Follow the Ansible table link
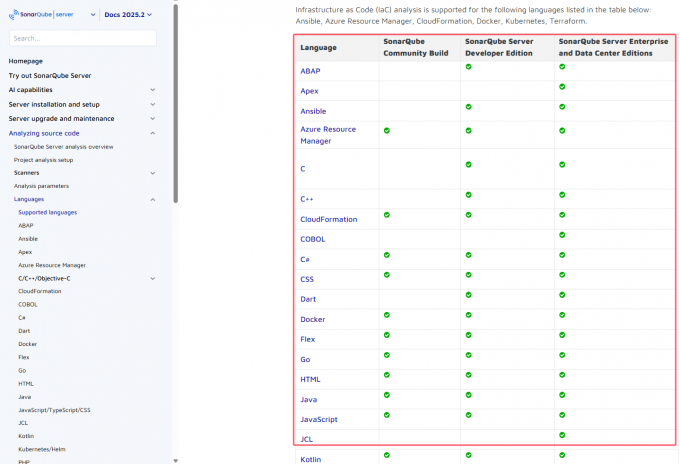The width and height of the screenshot is (680, 464). [313, 111]
